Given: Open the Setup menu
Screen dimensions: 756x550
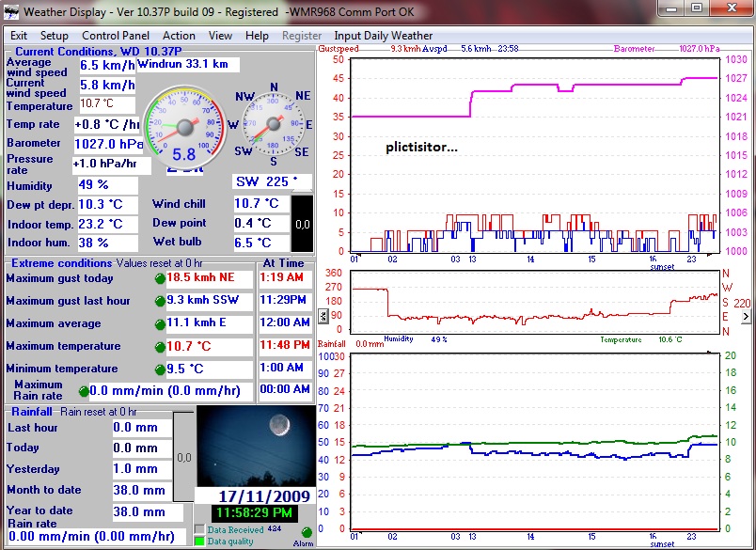Looking at the screenshot, I should point(54,36).
